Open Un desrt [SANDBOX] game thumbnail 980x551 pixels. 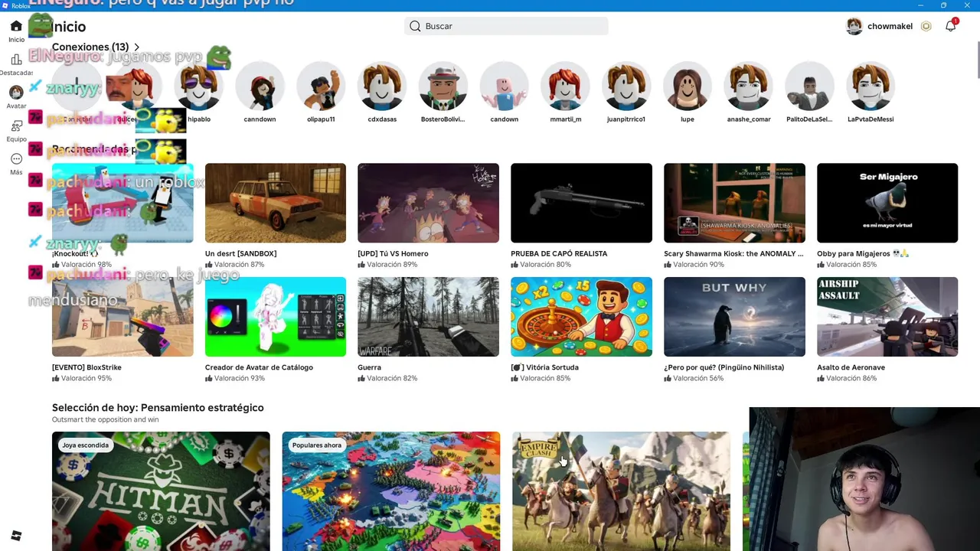coord(276,203)
